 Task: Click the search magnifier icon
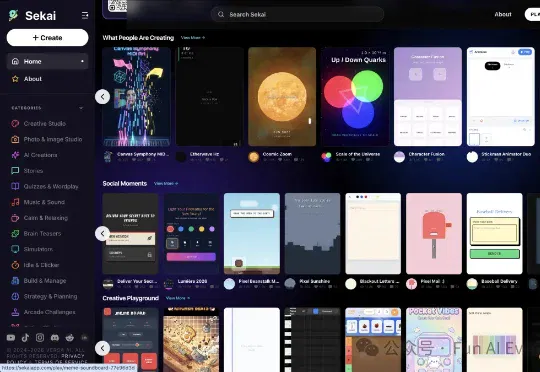tap(221, 14)
